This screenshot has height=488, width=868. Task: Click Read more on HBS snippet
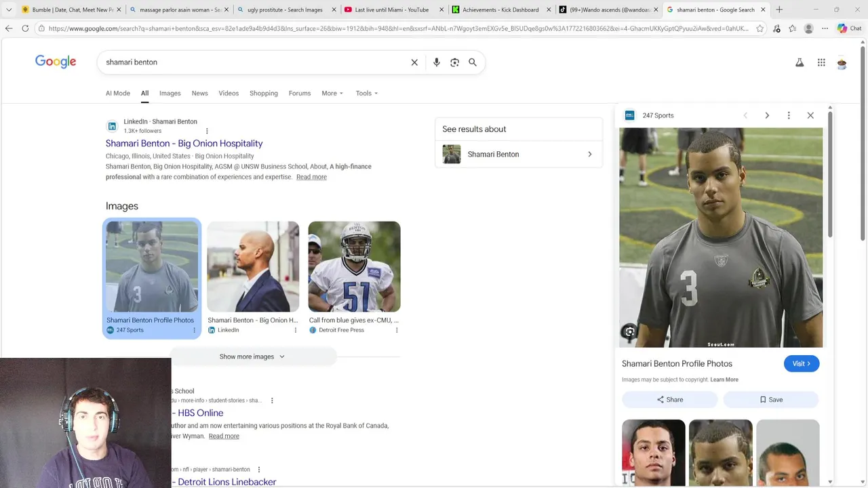[x=224, y=436]
